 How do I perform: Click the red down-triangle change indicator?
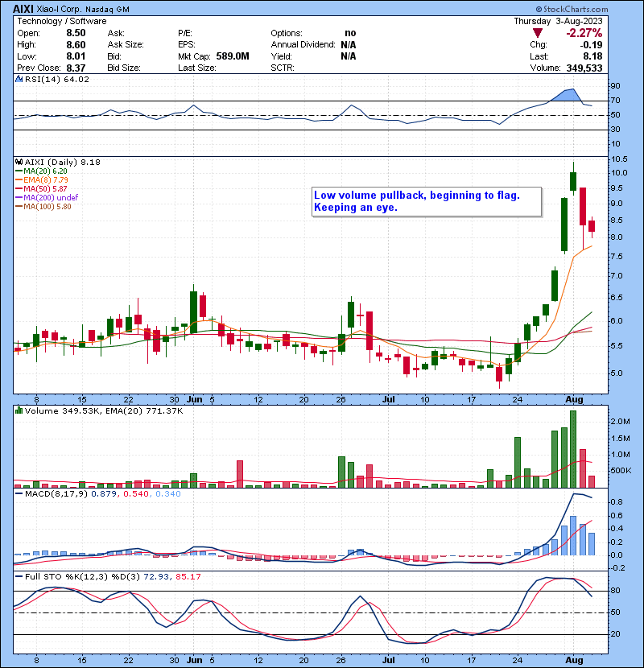click(x=538, y=33)
